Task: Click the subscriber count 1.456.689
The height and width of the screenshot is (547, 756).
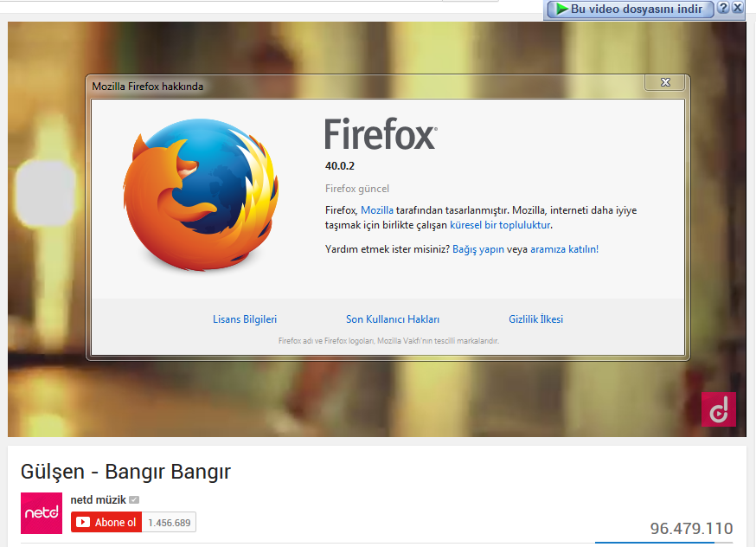Action: click(x=170, y=523)
